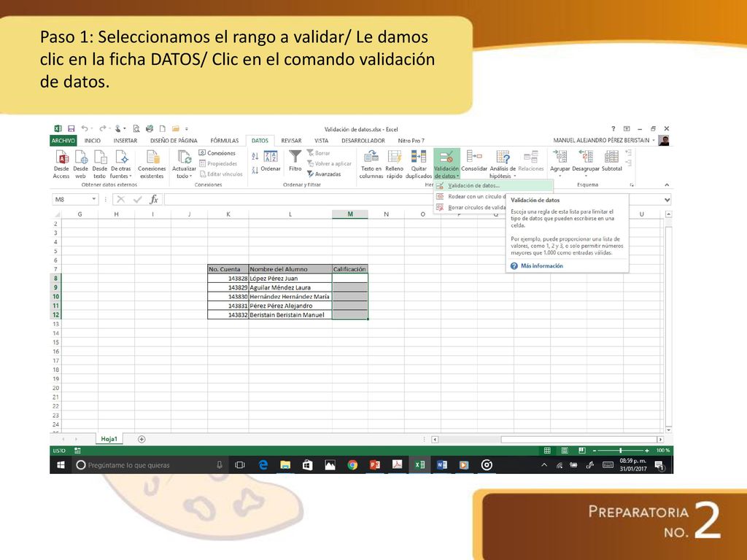
Task: Switch to the REVISAR tab
Action: (291, 141)
